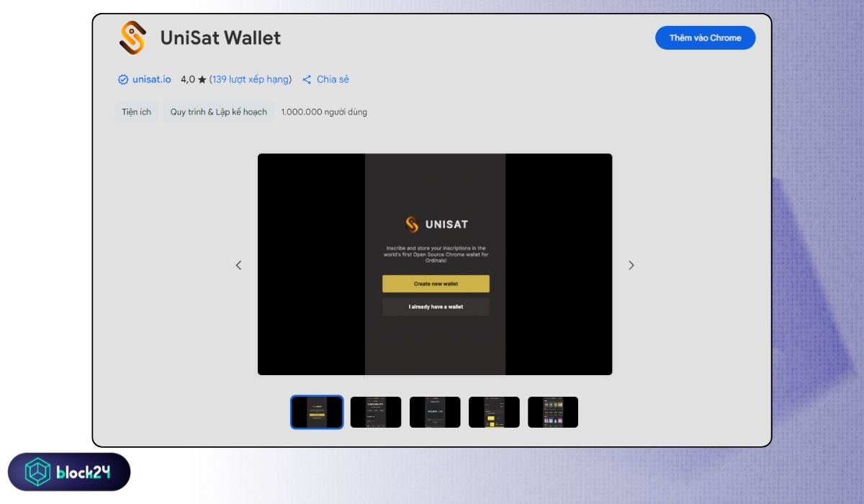Click the UniSat Wallet title text

pos(220,38)
